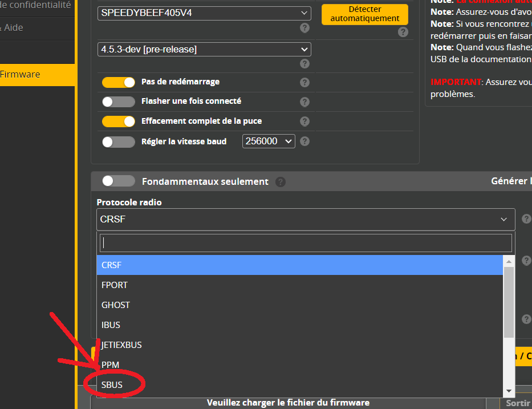Click help icon for Flasher une fois connecté

[305, 102]
